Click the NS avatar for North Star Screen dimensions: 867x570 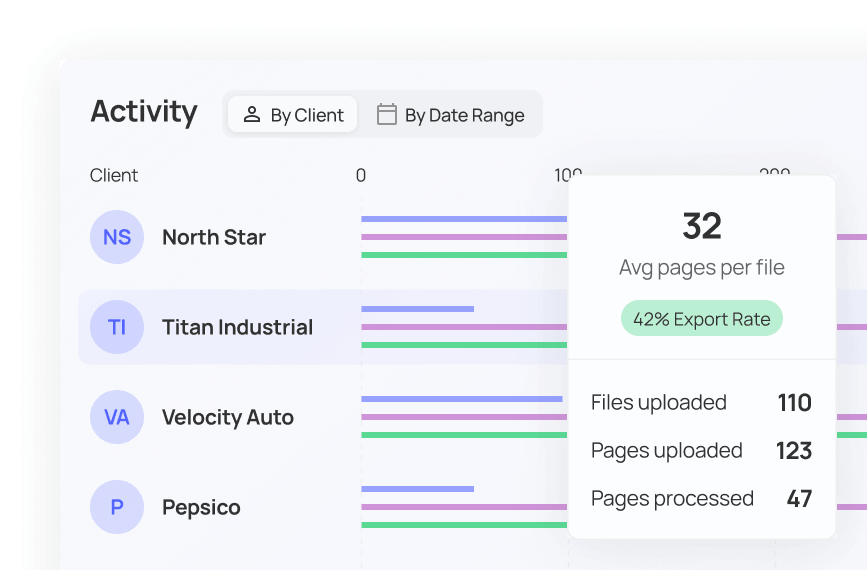click(x=117, y=237)
